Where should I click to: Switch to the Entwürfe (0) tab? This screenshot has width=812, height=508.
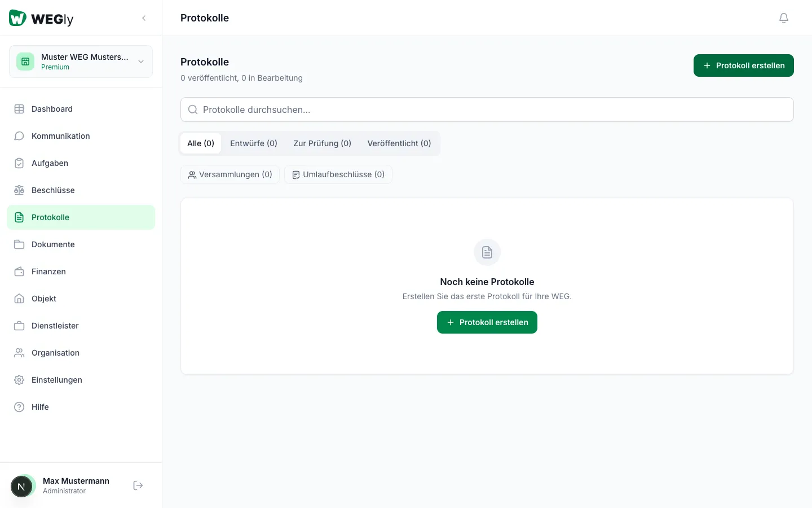(253, 143)
